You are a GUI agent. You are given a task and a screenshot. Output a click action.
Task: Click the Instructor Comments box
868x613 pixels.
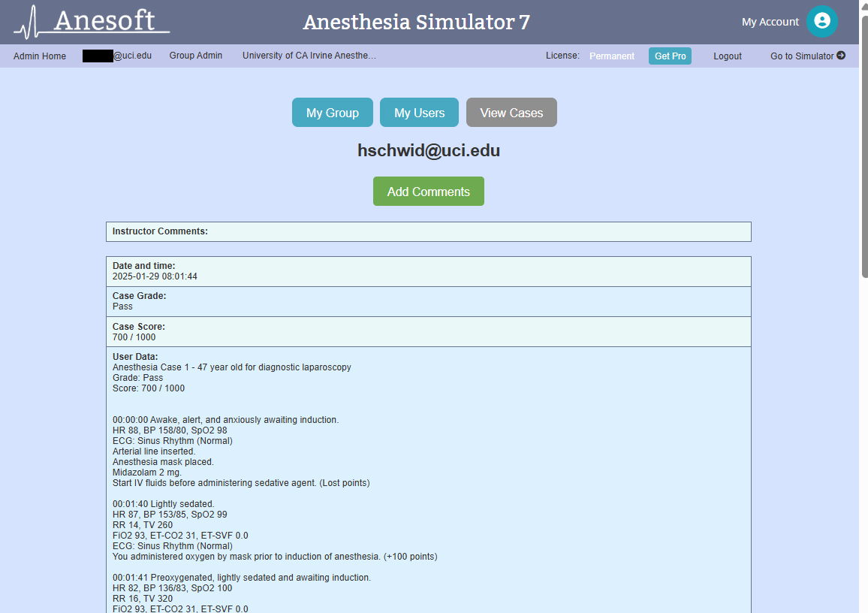pyautogui.click(x=429, y=231)
